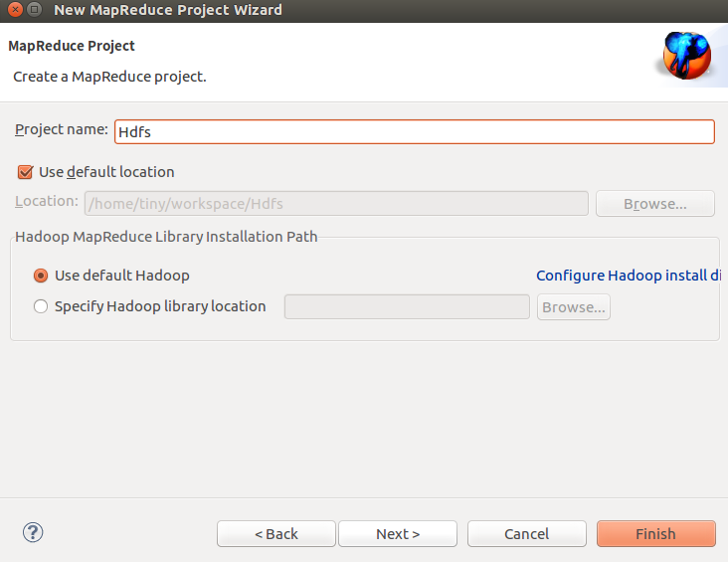Viewport: 728px width, 562px height.
Task: Click Finish to create the project
Action: coord(655,534)
